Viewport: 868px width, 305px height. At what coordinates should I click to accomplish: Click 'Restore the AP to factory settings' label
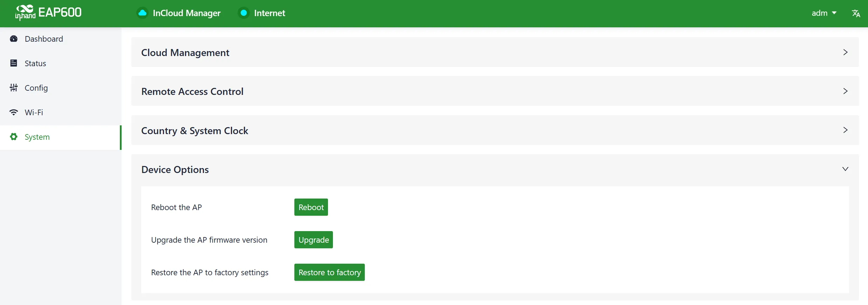[x=210, y=272]
